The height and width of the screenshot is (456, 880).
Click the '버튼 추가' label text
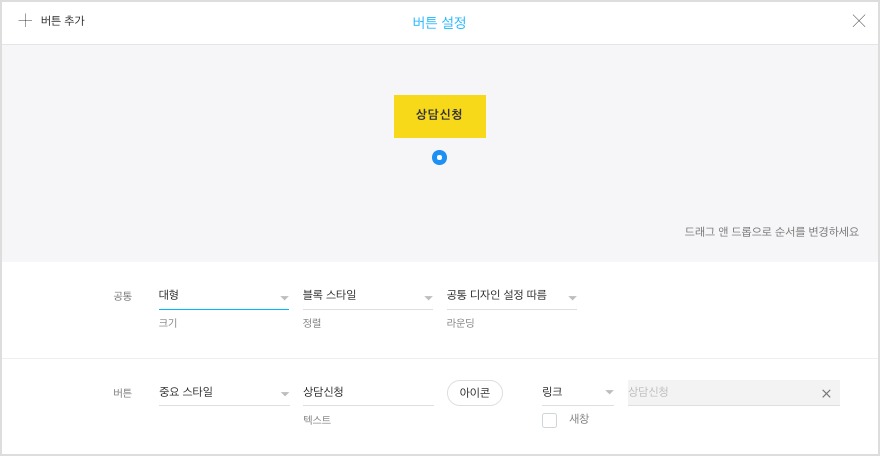[x=63, y=21]
